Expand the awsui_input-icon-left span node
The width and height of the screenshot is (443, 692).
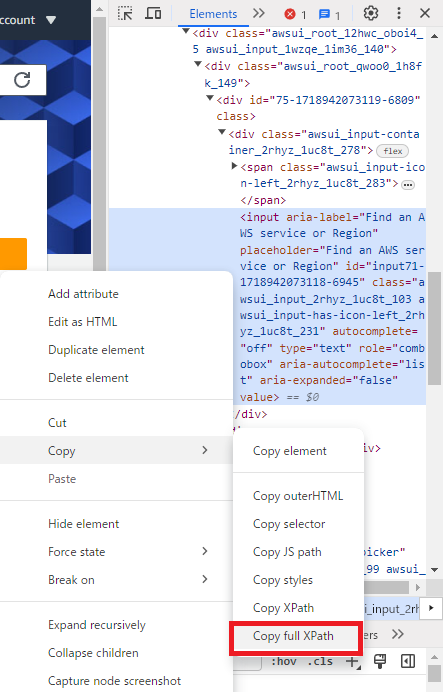coord(234,166)
